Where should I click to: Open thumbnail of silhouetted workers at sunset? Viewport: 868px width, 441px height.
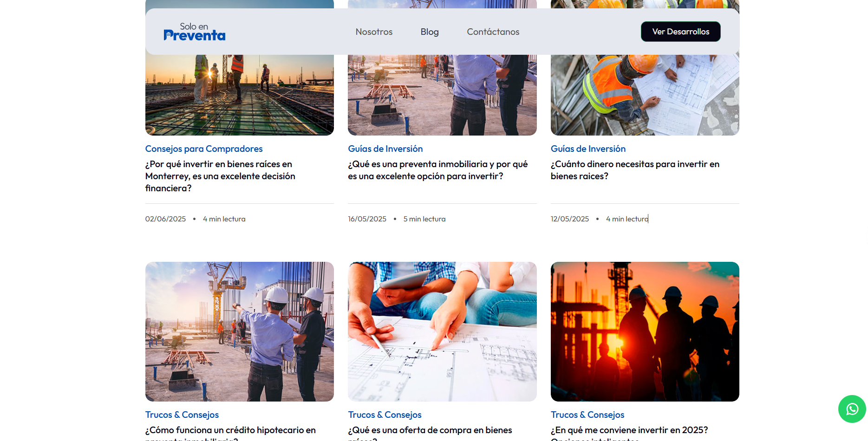(645, 331)
